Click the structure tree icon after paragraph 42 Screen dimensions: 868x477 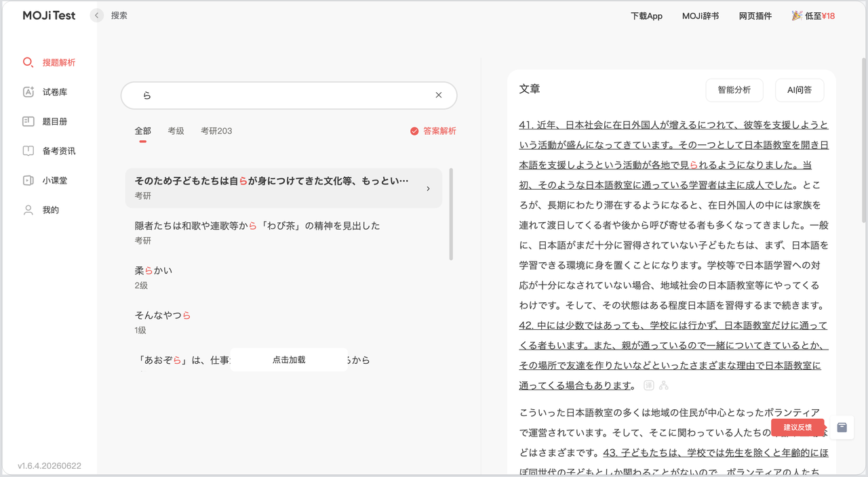pyautogui.click(x=664, y=386)
